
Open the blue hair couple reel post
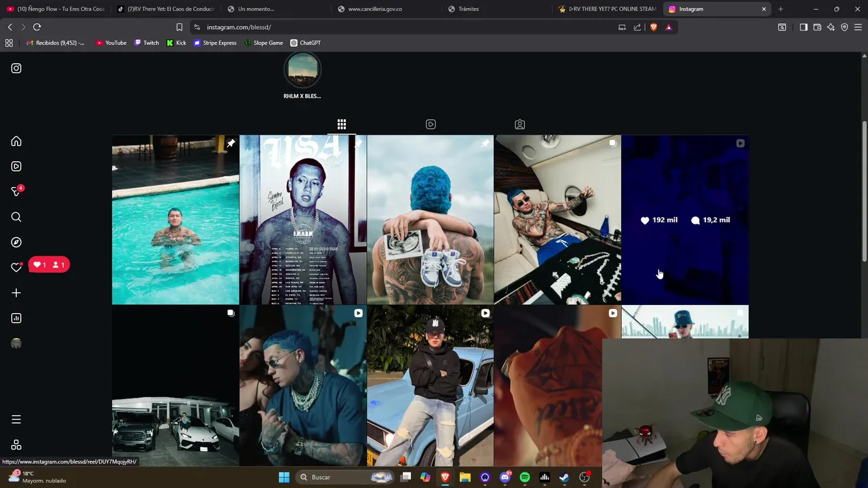pyautogui.click(x=302, y=386)
